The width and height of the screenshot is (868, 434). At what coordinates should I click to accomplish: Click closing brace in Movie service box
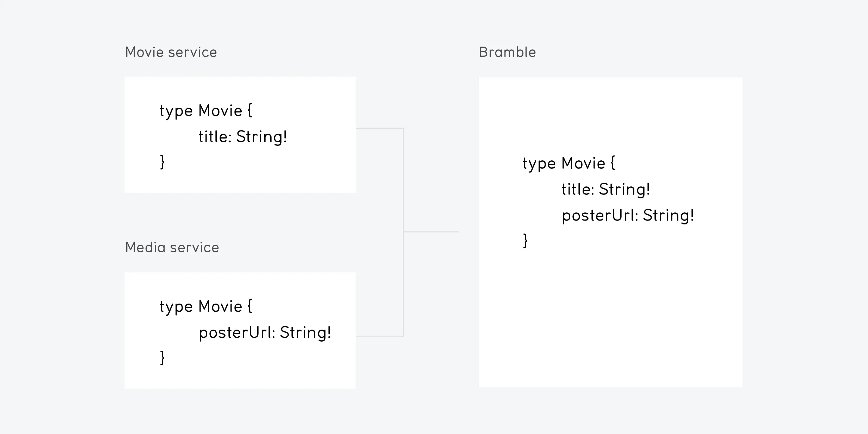click(163, 162)
